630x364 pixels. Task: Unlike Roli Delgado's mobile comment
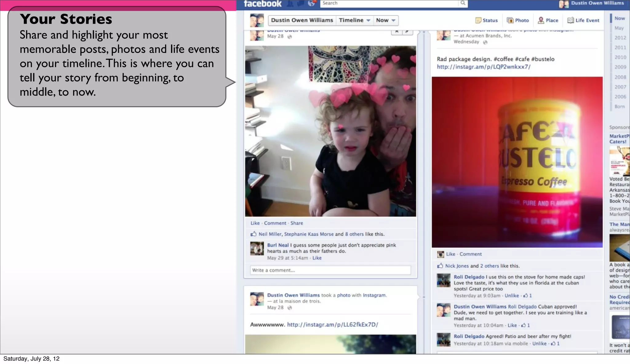pos(539,344)
